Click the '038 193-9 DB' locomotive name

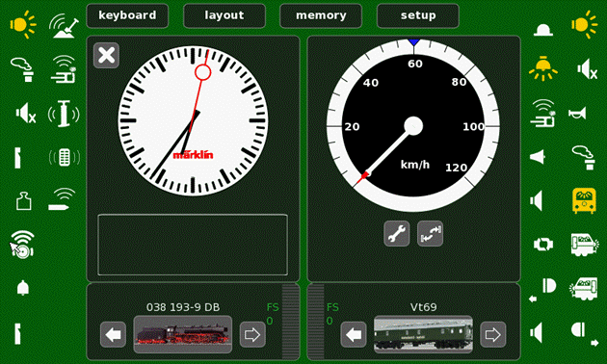coord(183,307)
